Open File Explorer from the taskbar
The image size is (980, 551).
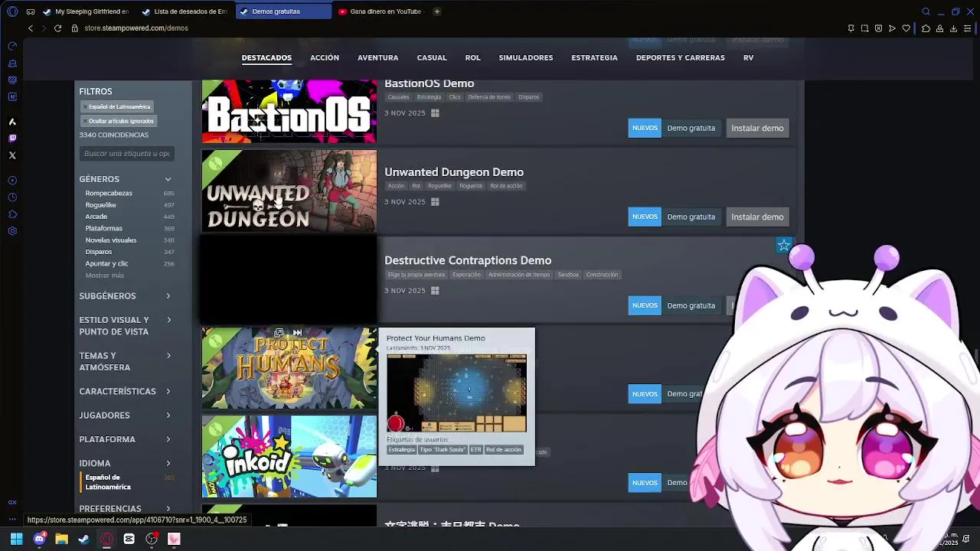click(x=61, y=539)
